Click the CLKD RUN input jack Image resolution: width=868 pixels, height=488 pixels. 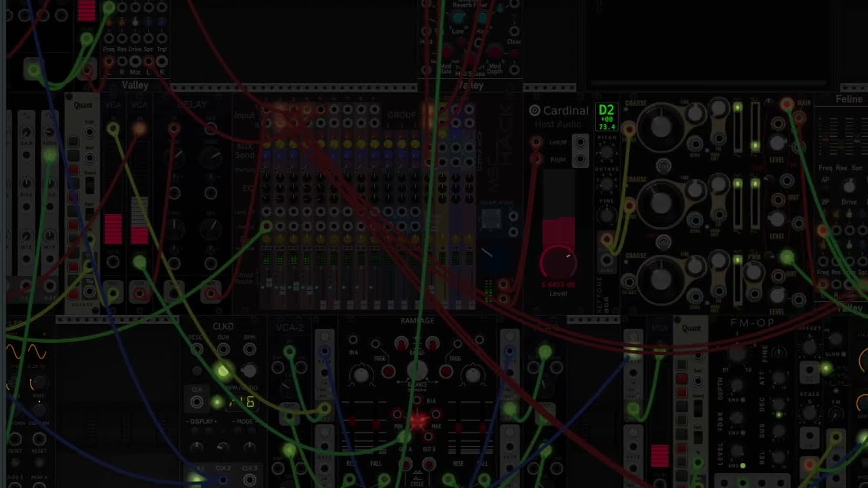[223, 350]
